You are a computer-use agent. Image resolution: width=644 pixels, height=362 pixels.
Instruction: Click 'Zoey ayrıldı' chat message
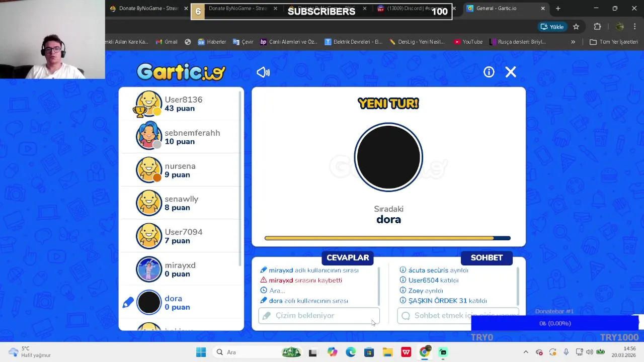pyautogui.click(x=421, y=291)
